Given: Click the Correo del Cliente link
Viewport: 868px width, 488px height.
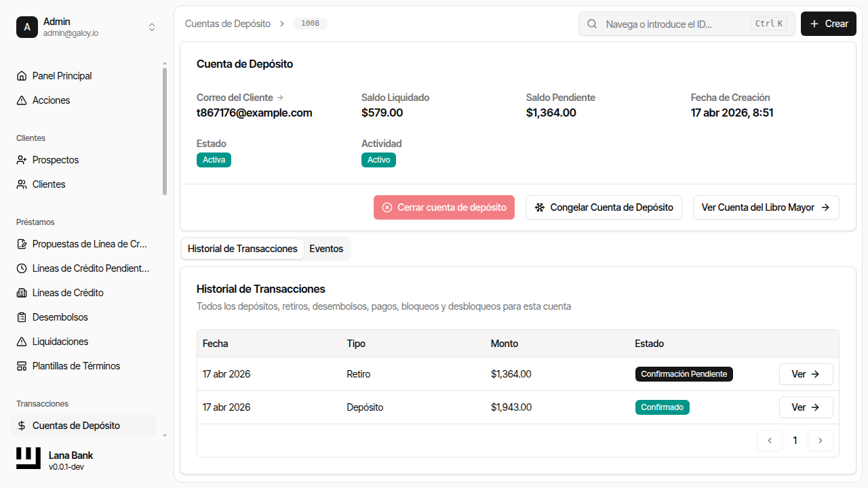Looking at the screenshot, I should click(x=240, y=98).
